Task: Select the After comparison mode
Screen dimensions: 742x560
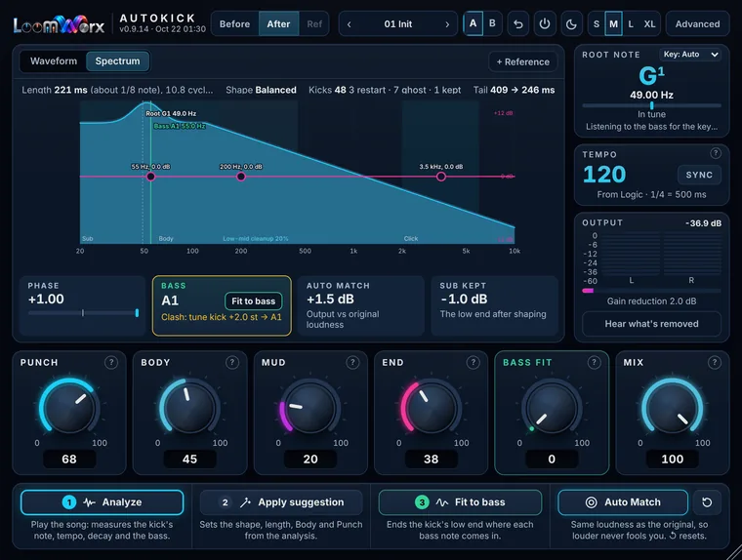Action: click(278, 23)
